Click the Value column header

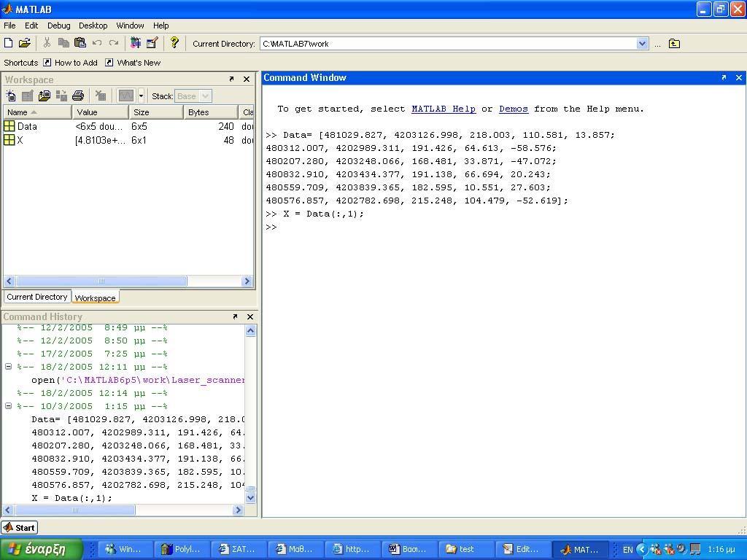pos(100,112)
